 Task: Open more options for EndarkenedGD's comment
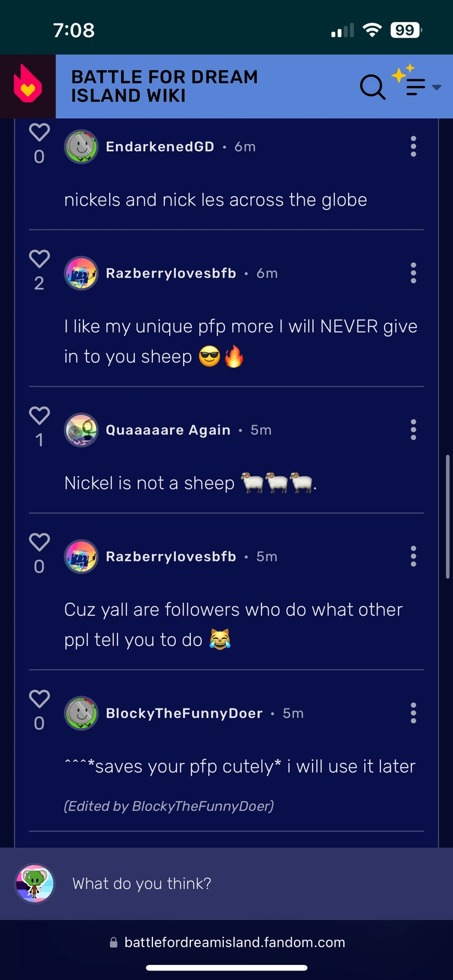[413, 146]
